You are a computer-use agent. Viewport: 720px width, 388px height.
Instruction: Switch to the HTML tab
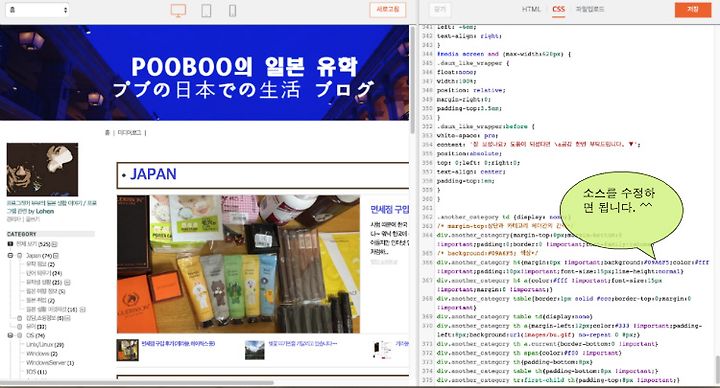coord(531,9)
